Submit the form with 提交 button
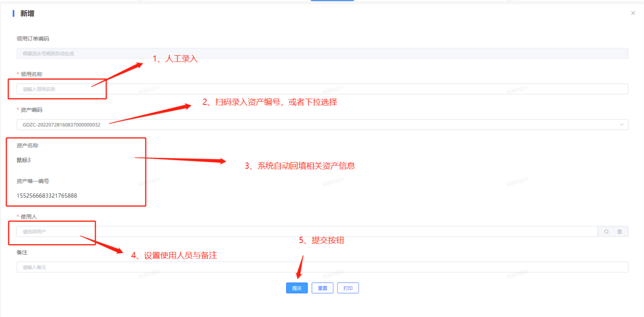The width and height of the screenshot is (644, 317). (297, 288)
